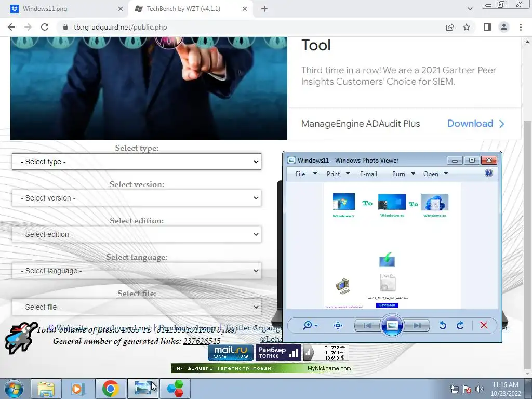The width and height of the screenshot is (532, 399).
Task: Click the MyNickname.com banner
Action: click(261, 368)
